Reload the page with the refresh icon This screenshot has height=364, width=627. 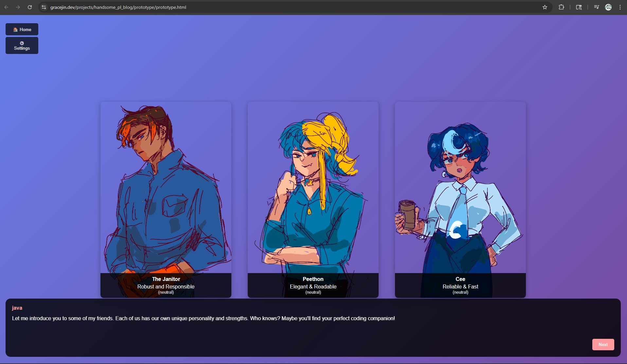30,7
